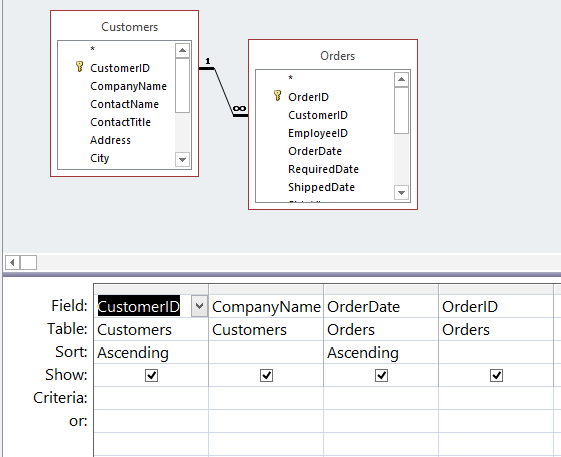Click the empty Sort cell under CompanyName
The height and width of the screenshot is (457, 561).
266,352
